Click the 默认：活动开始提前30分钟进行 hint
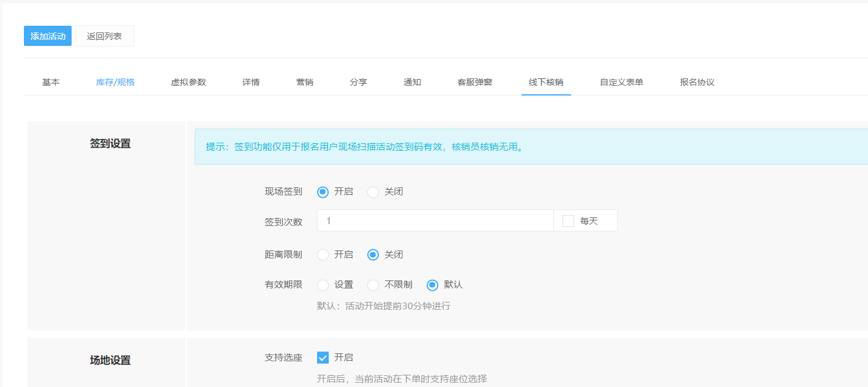Viewport: 868px width, 387px height. [384, 306]
